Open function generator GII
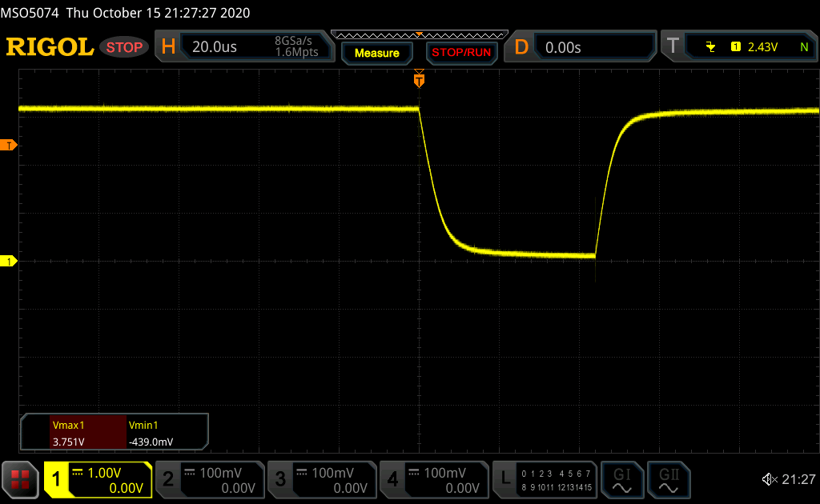 669,480
